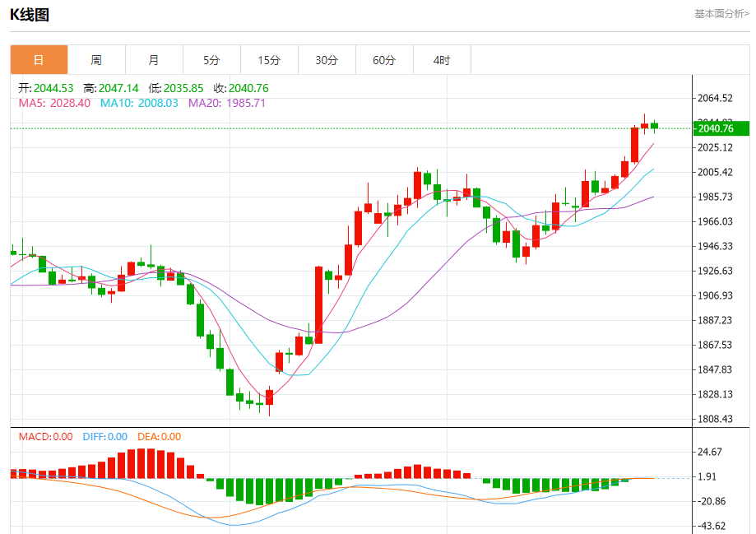Image resolution: width=756 pixels, height=534 pixels.
Task: Click the K线图 chart title
Action: [30, 15]
